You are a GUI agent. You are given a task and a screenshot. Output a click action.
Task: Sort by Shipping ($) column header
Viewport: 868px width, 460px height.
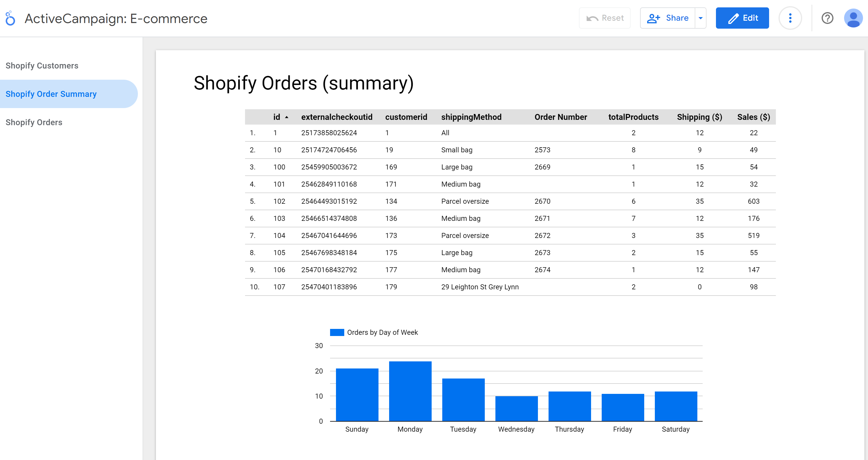click(x=699, y=117)
